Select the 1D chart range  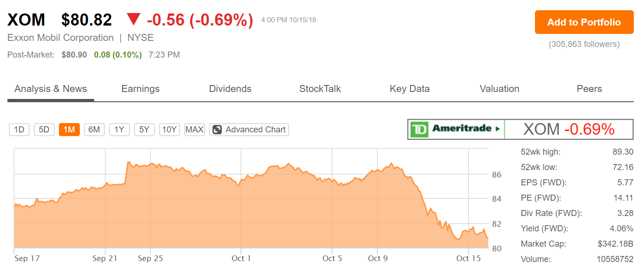click(19, 130)
